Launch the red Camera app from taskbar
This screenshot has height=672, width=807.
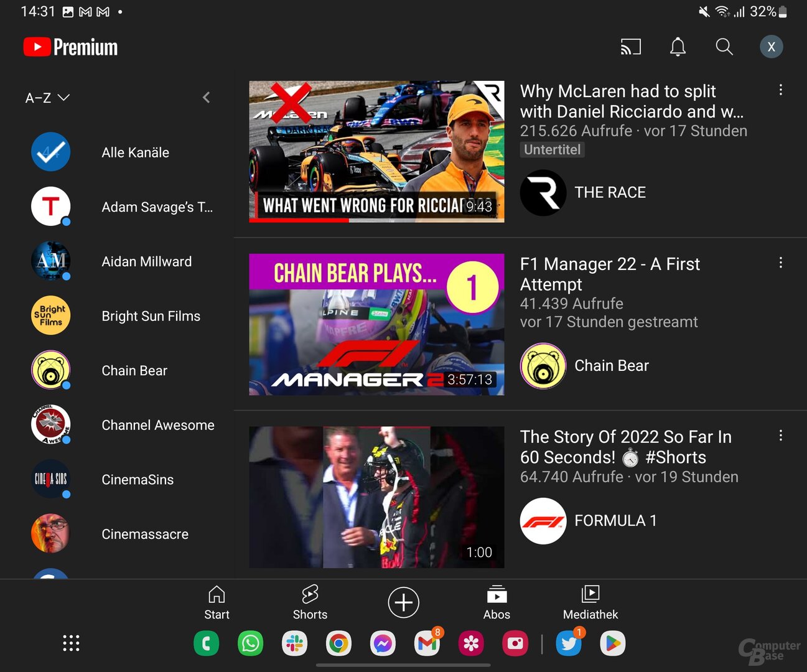(515, 643)
